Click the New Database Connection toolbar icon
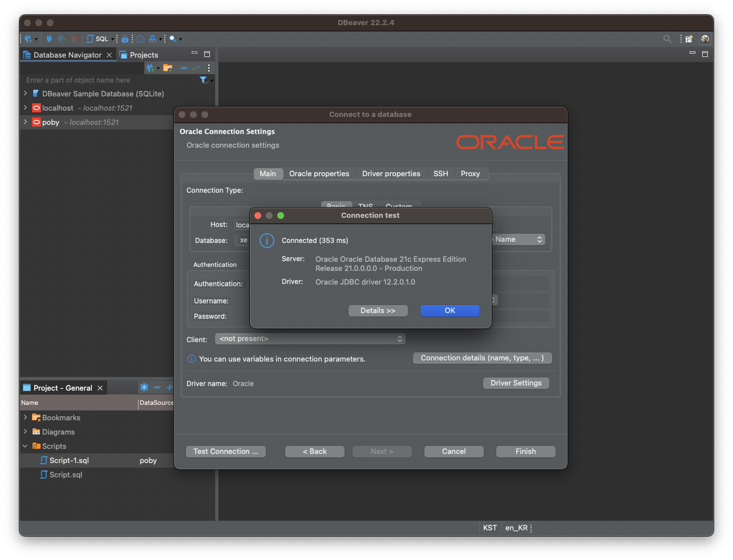The image size is (733, 560). tap(28, 39)
